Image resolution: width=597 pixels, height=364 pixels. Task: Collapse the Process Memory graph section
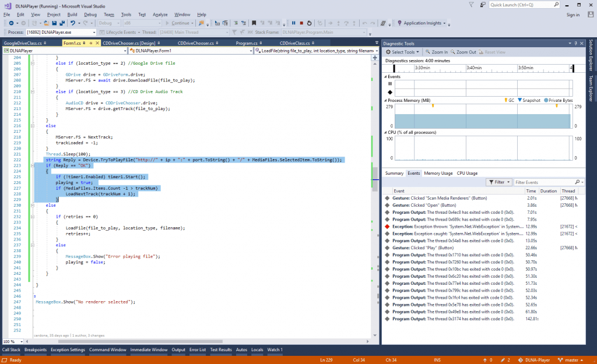tap(385, 100)
